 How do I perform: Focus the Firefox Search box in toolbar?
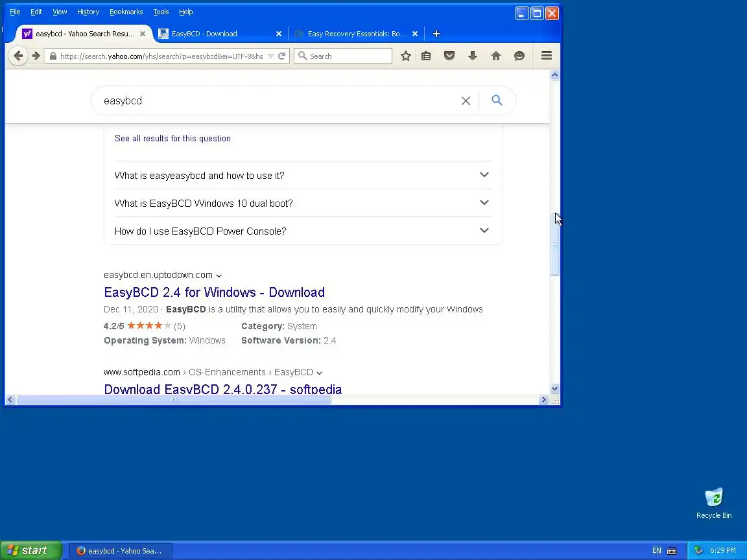click(x=343, y=56)
